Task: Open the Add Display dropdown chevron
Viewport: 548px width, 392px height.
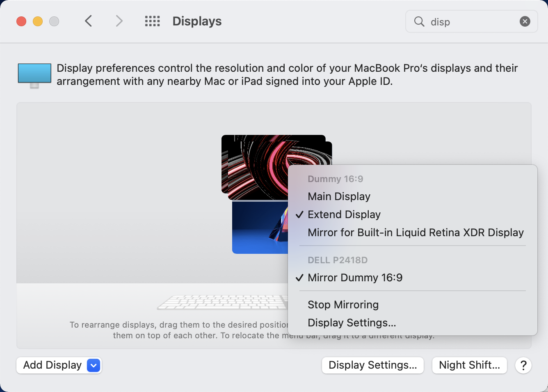Action: [94, 365]
